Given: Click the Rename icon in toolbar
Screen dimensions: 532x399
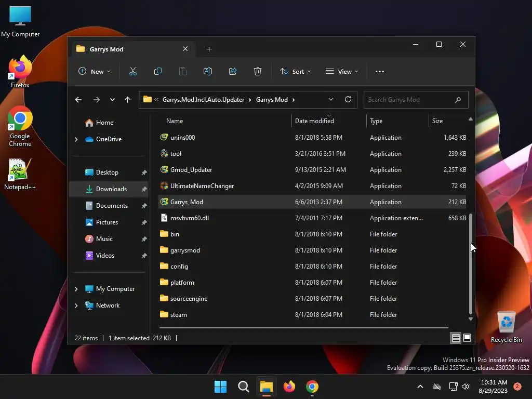Looking at the screenshot, I should click(208, 71).
